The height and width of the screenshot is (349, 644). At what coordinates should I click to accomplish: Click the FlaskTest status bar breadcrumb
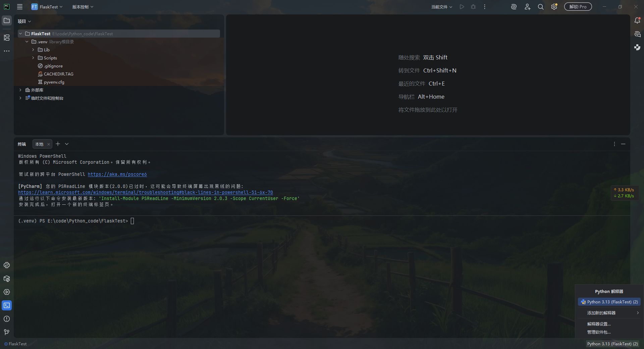click(15, 344)
